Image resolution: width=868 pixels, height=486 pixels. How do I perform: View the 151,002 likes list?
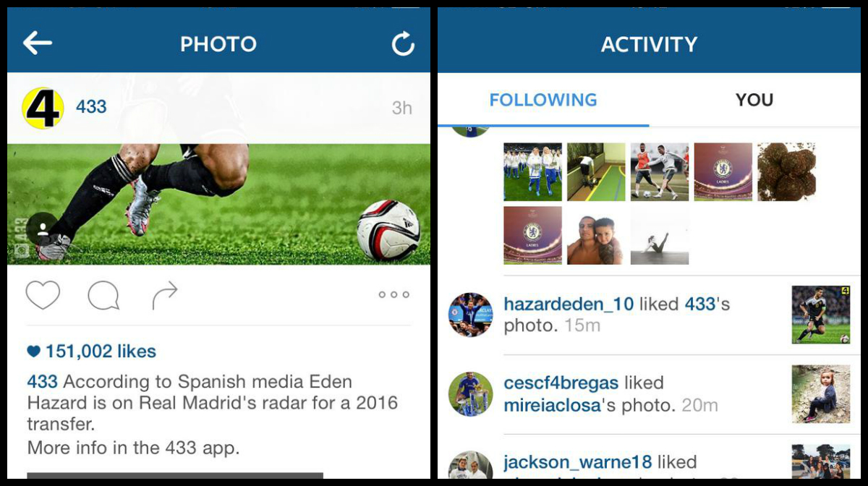92,351
